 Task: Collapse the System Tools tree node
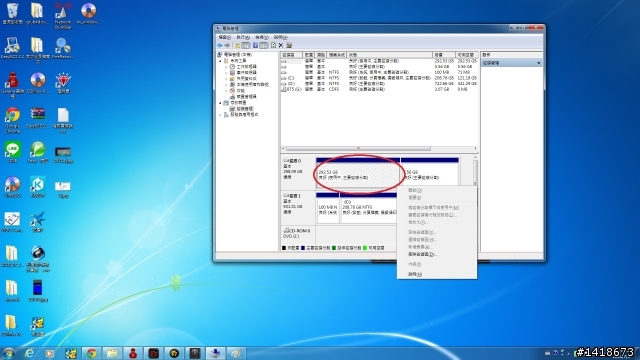pyautogui.click(x=220, y=61)
